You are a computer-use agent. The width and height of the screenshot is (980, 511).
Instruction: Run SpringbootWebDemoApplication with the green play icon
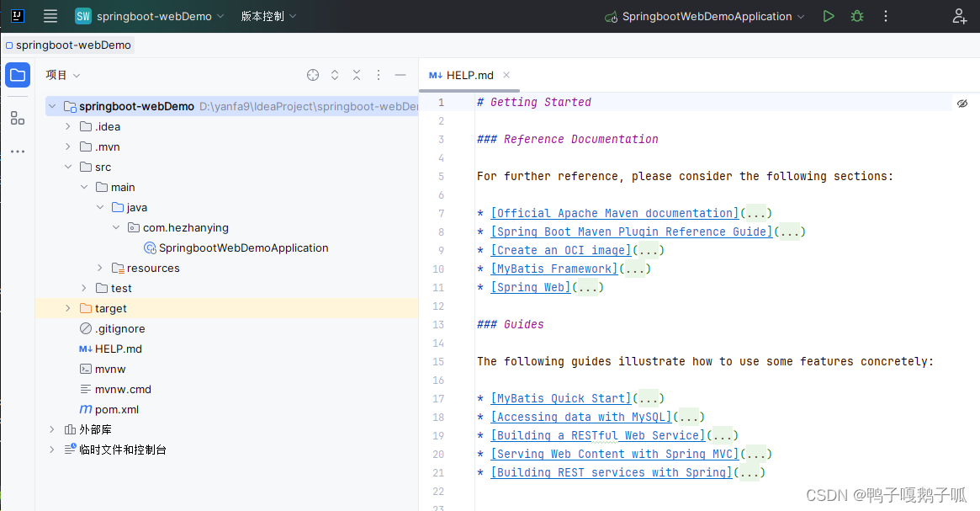828,16
